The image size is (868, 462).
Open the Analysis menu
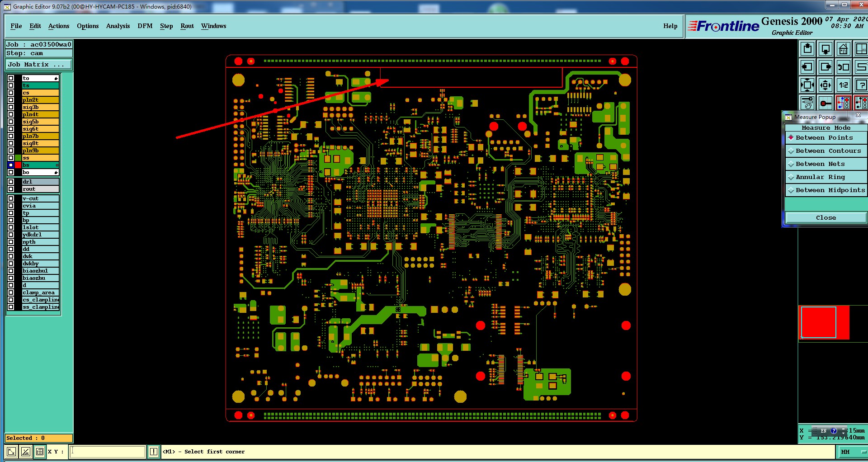tap(118, 26)
